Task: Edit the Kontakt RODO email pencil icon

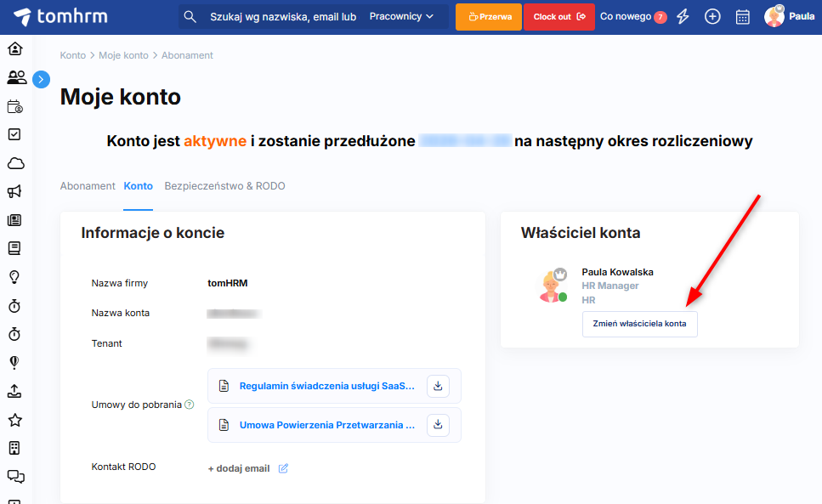Action: tap(284, 468)
